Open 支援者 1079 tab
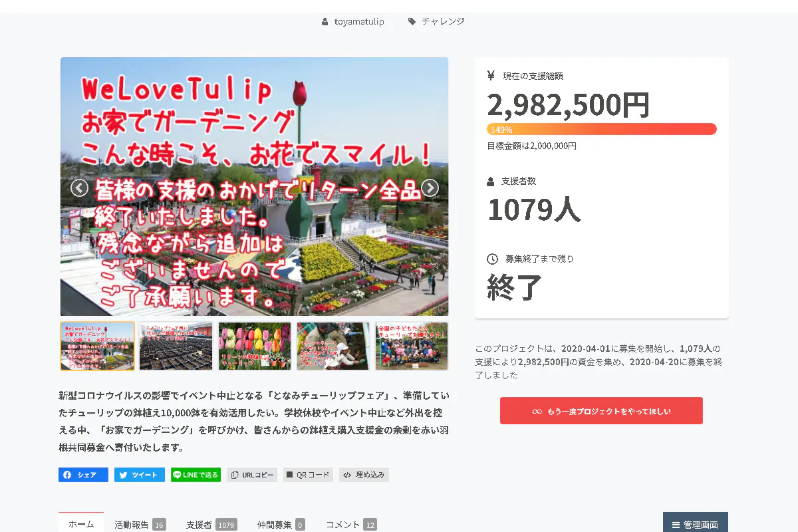The image size is (798, 532). pyautogui.click(x=211, y=524)
